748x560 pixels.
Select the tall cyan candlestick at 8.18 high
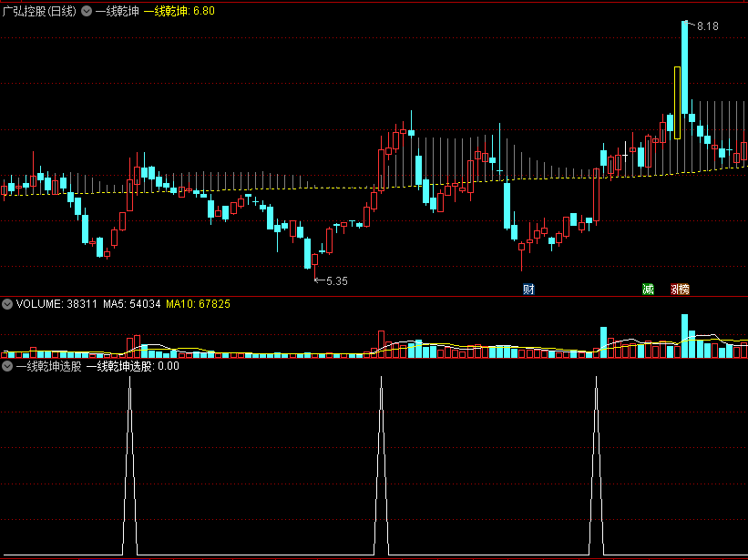(x=685, y=67)
